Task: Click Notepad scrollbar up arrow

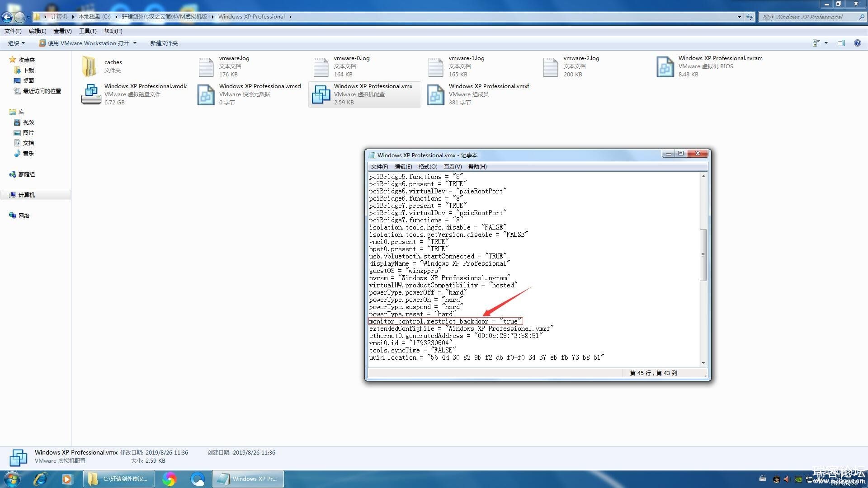Action: coord(703,176)
